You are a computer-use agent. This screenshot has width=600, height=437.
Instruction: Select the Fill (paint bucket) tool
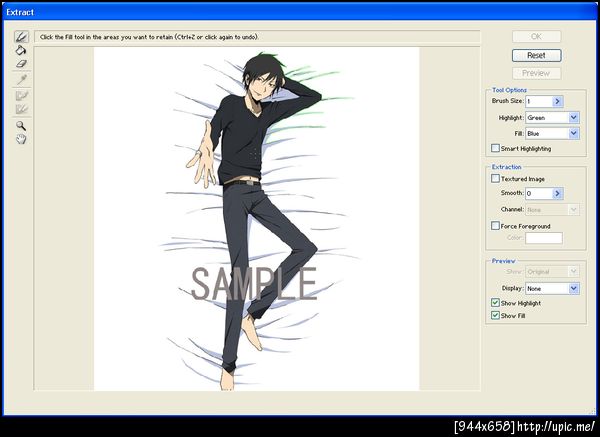21,50
